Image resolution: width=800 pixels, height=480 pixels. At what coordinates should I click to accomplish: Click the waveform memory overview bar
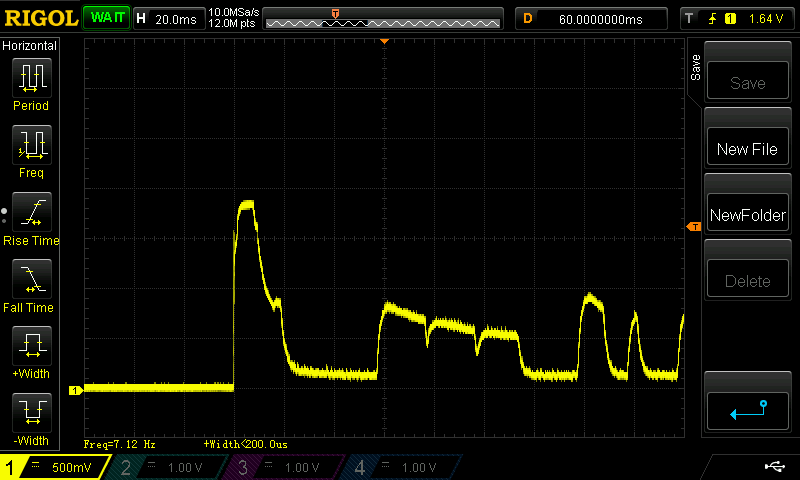383,19
